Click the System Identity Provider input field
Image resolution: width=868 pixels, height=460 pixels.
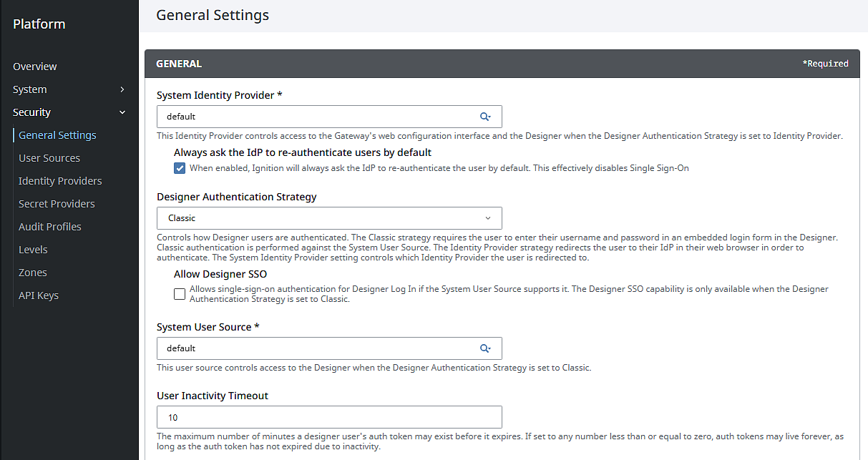coord(315,117)
